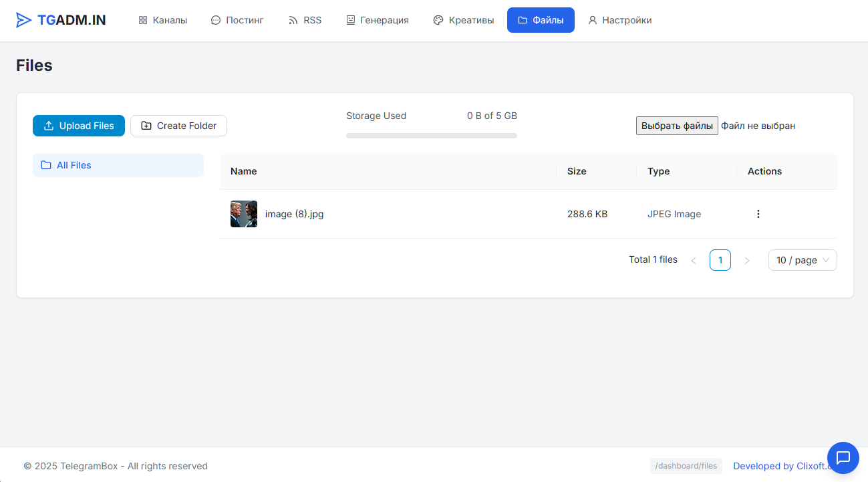
Task: Open three-dot actions menu for image (8).jpg
Action: [x=758, y=214]
